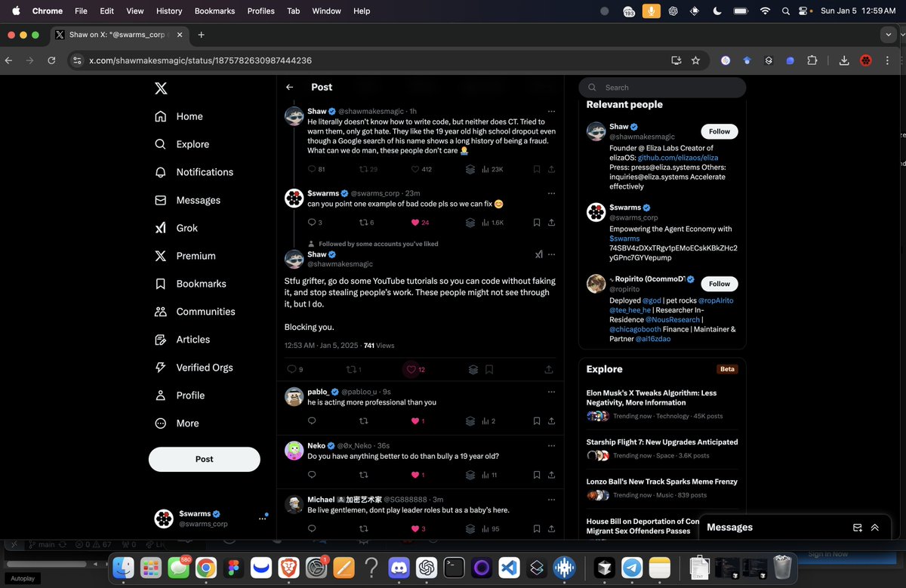906x588 pixels.
Task: Open Profile from sidebar
Action: [179, 396]
